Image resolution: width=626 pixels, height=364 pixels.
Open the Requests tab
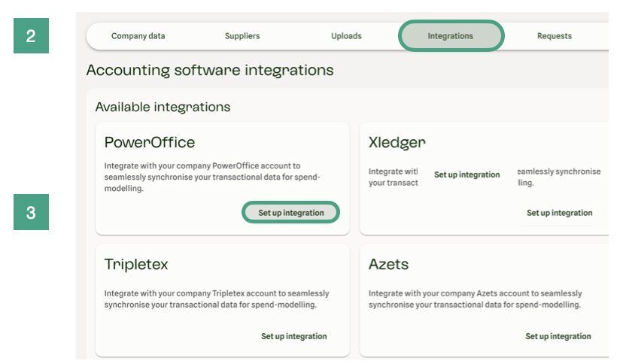[554, 36]
